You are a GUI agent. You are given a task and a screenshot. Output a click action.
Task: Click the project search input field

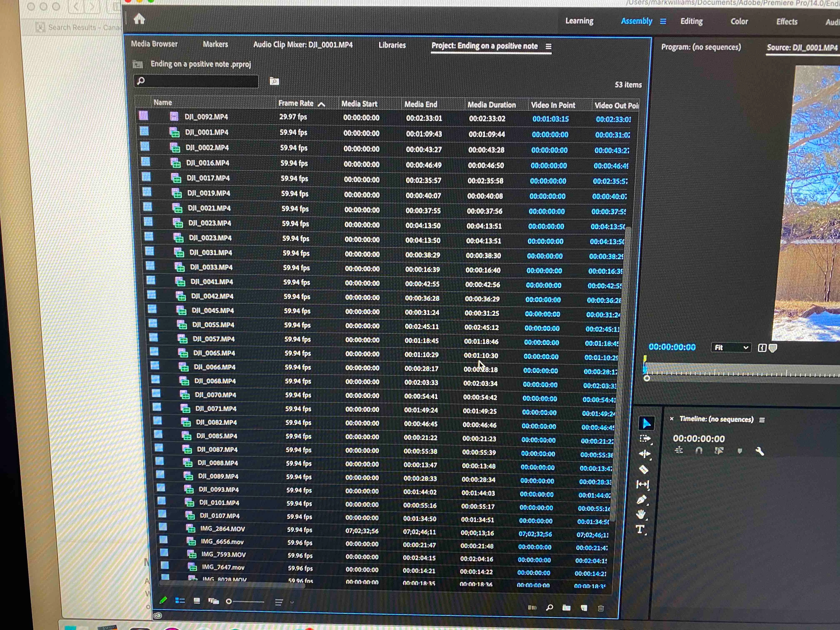197,81
